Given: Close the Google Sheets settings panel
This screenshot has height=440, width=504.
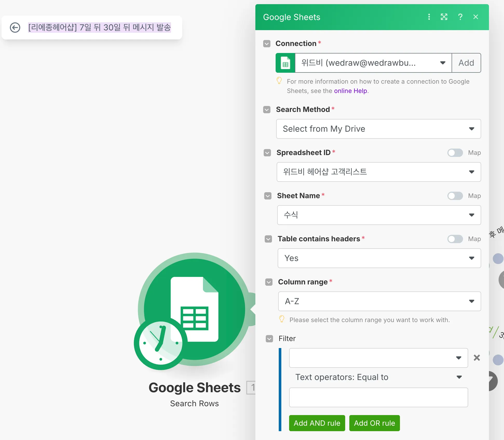Looking at the screenshot, I should (x=475, y=17).
